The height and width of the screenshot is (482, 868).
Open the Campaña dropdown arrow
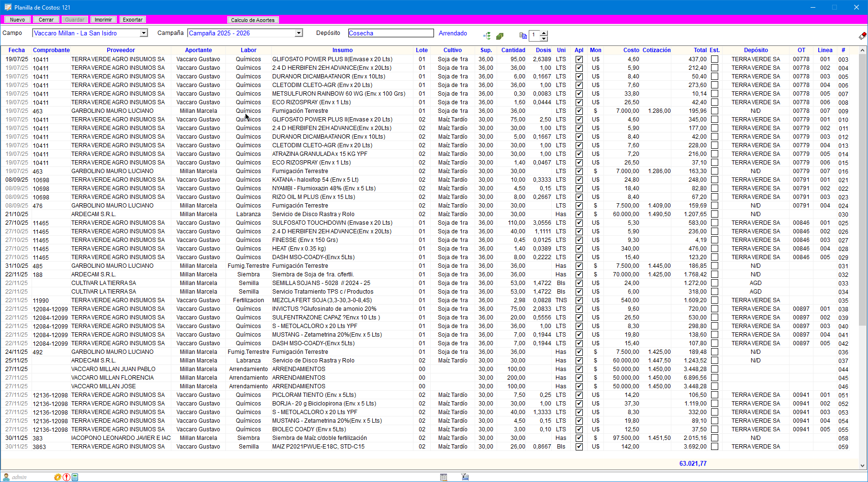coord(299,33)
